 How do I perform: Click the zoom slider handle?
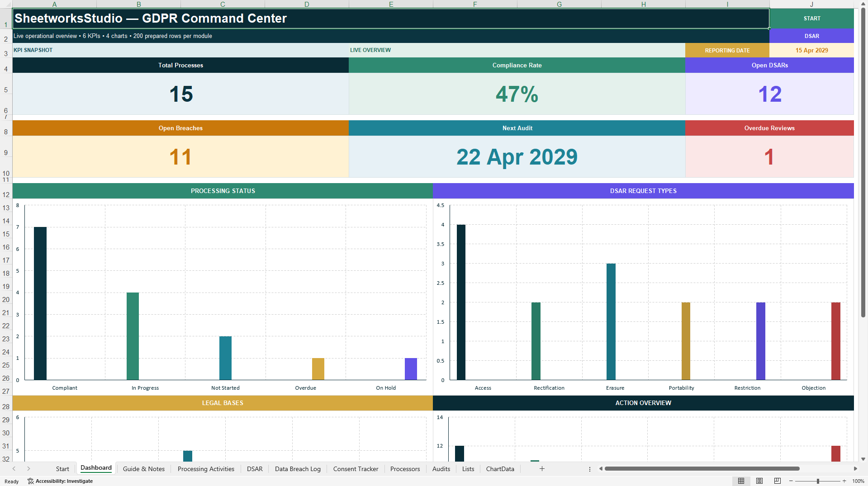pos(818,481)
